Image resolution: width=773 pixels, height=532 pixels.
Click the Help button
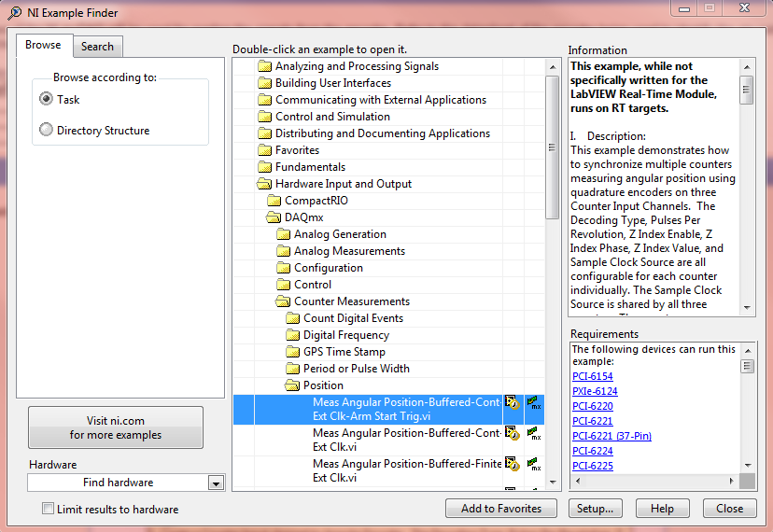coord(662,509)
